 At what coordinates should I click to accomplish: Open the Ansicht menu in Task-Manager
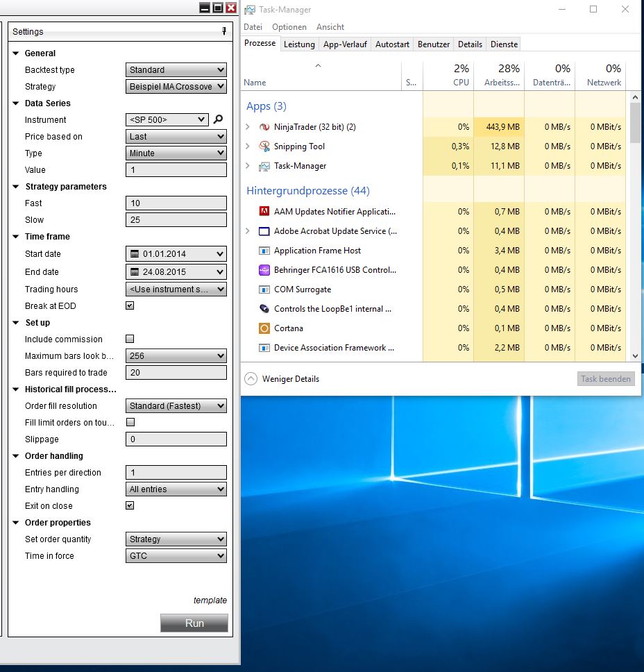(x=330, y=27)
